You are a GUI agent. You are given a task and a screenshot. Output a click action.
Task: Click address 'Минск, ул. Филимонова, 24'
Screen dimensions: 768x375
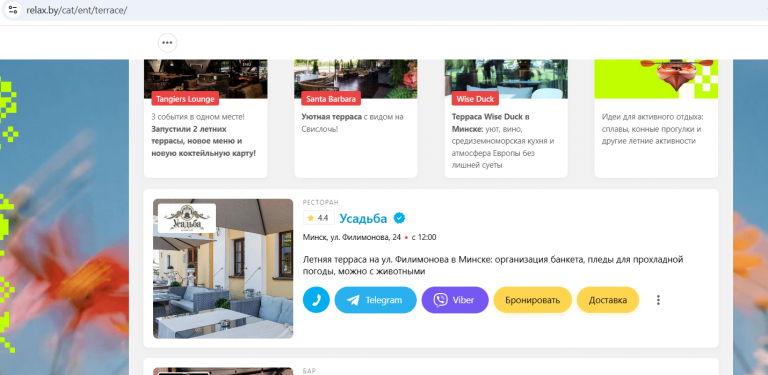pyautogui.click(x=352, y=237)
